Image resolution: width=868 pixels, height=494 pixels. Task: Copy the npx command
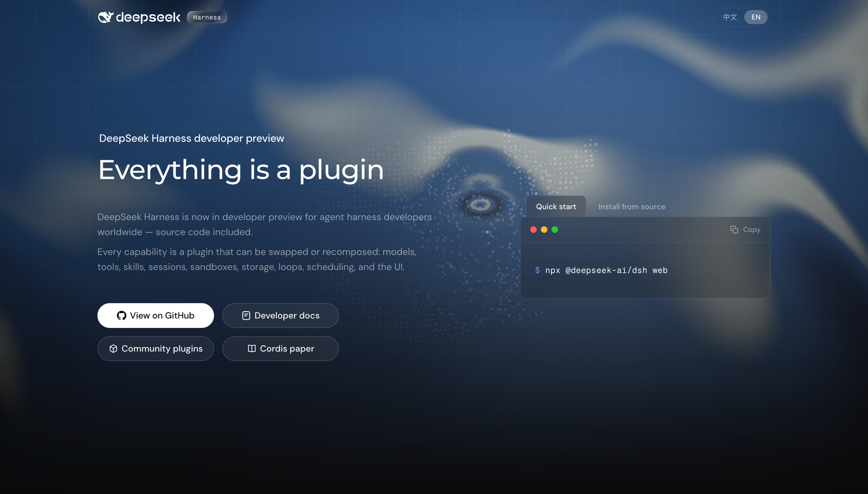(745, 230)
